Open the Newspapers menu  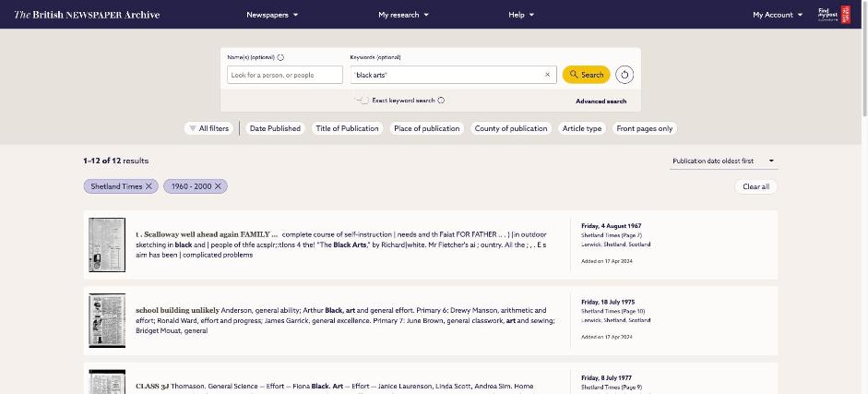tap(272, 15)
